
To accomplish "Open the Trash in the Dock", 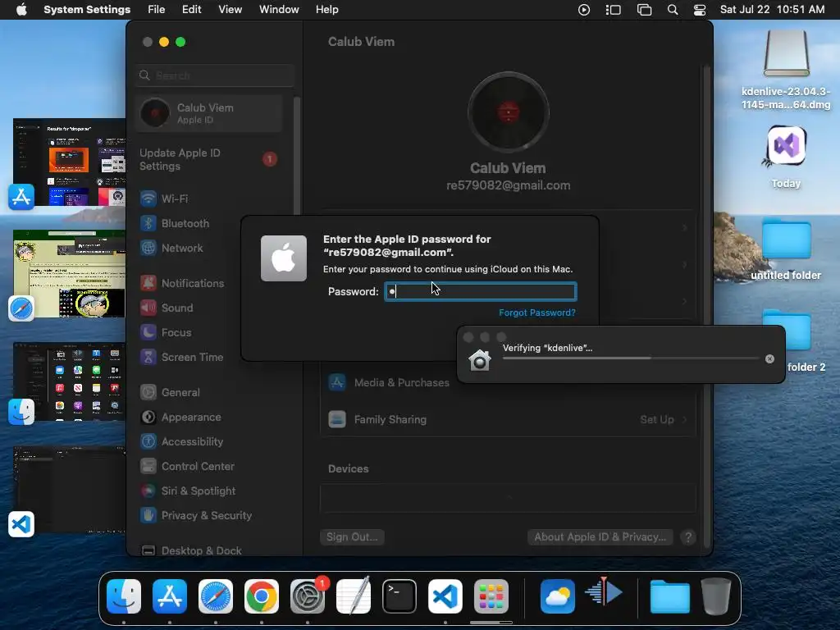I will pyautogui.click(x=716, y=596).
